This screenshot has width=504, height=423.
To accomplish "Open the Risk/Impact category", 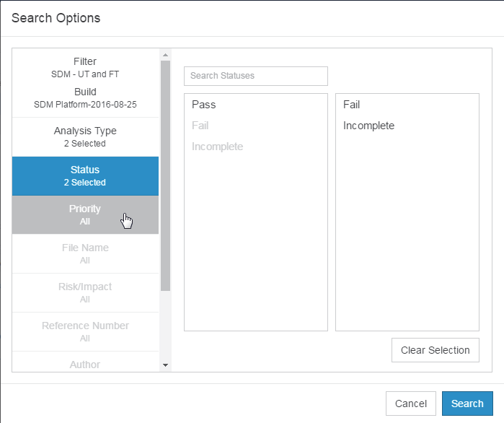I will click(x=85, y=293).
